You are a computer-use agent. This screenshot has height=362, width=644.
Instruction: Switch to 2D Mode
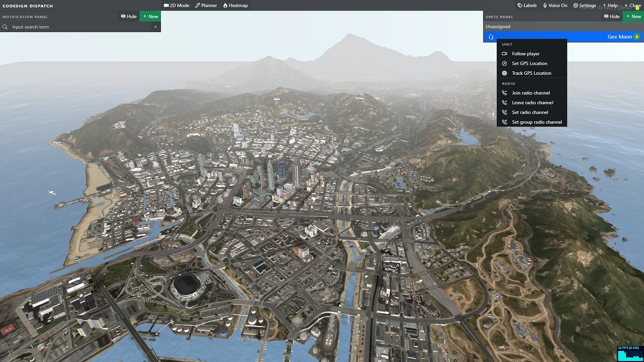176,5
